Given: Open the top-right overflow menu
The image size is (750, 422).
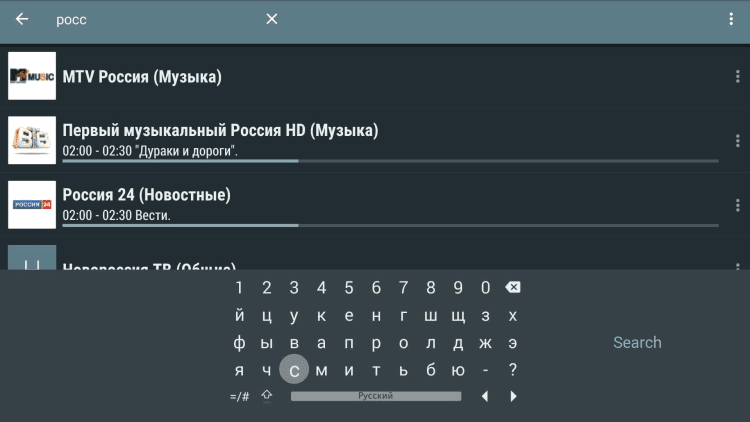Looking at the screenshot, I should click(731, 19).
